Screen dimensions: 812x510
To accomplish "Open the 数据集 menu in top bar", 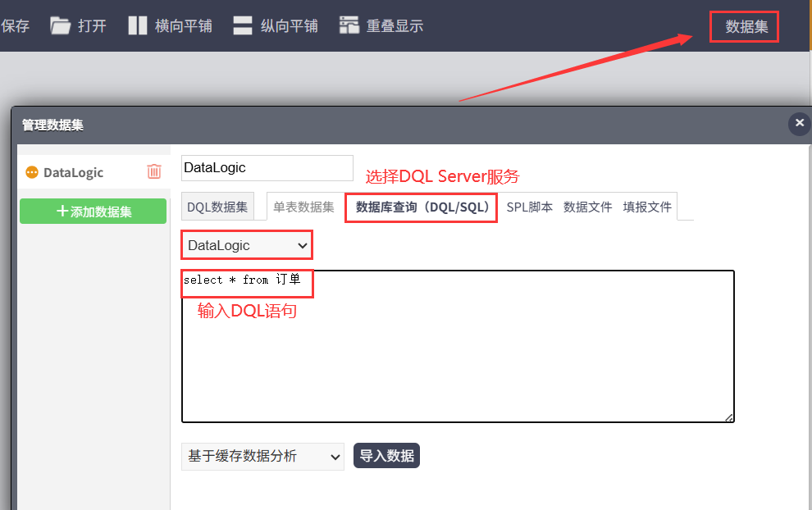I will point(746,26).
